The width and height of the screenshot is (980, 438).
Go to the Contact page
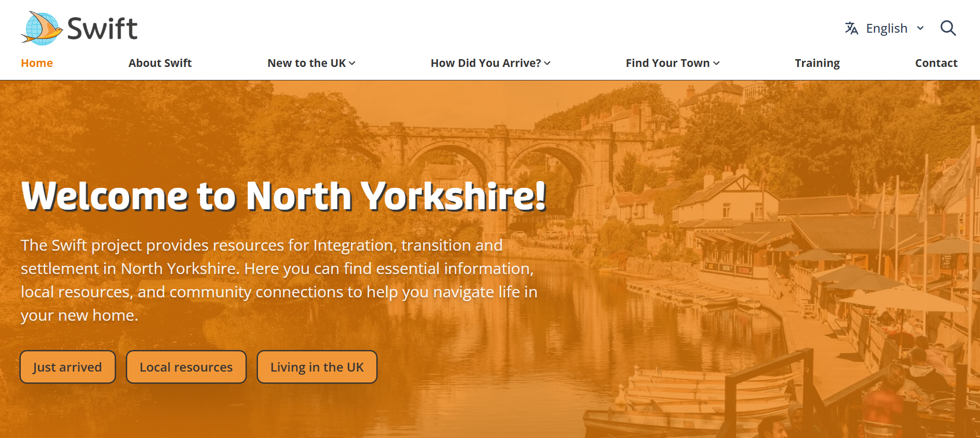936,63
